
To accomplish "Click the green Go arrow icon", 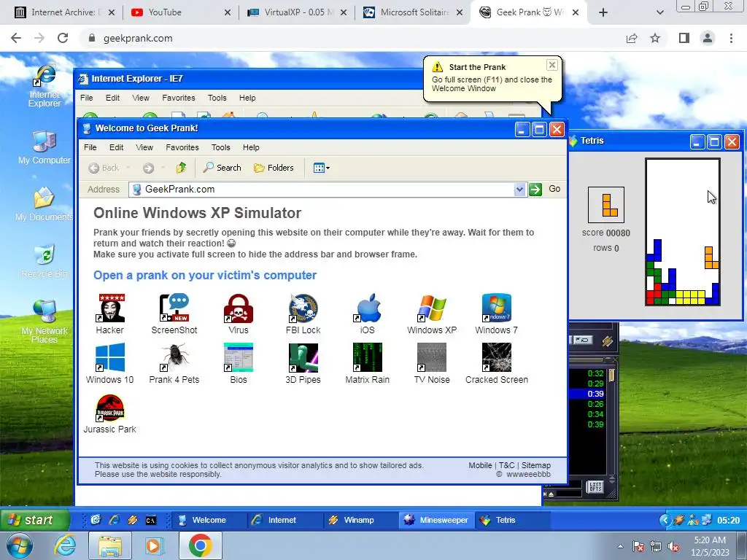I will click(x=535, y=190).
